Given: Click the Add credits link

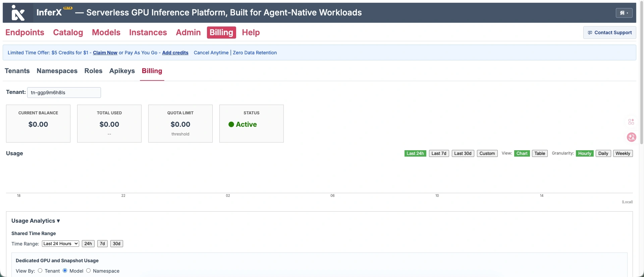Looking at the screenshot, I should click(175, 53).
